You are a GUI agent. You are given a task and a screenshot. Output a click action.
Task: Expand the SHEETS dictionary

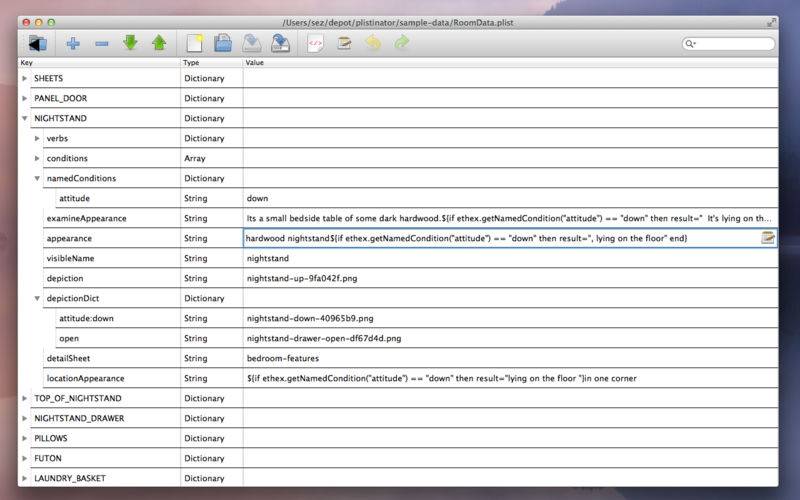[x=25, y=78]
